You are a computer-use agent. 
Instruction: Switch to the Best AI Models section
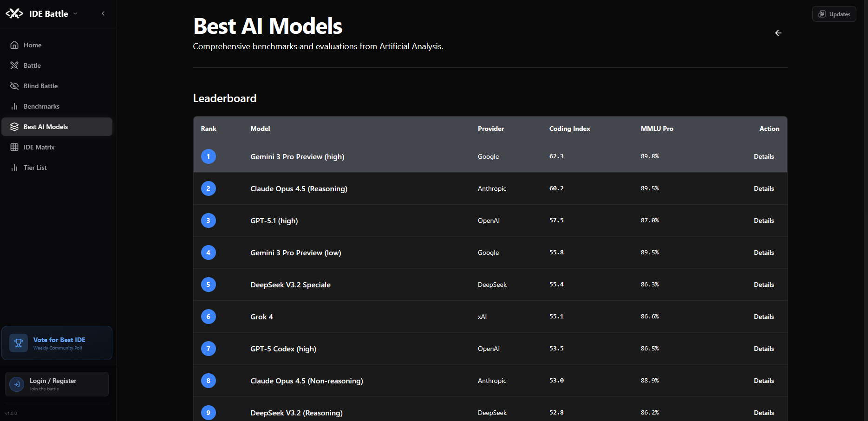click(46, 126)
